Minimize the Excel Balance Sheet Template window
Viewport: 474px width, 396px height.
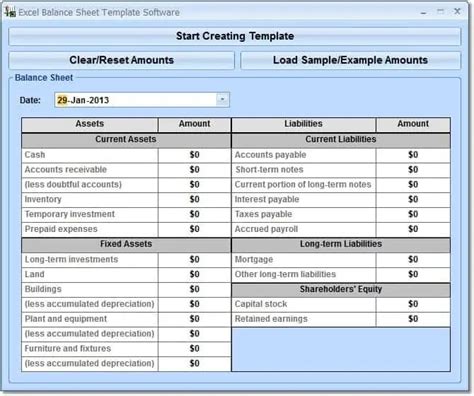point(424,12)
